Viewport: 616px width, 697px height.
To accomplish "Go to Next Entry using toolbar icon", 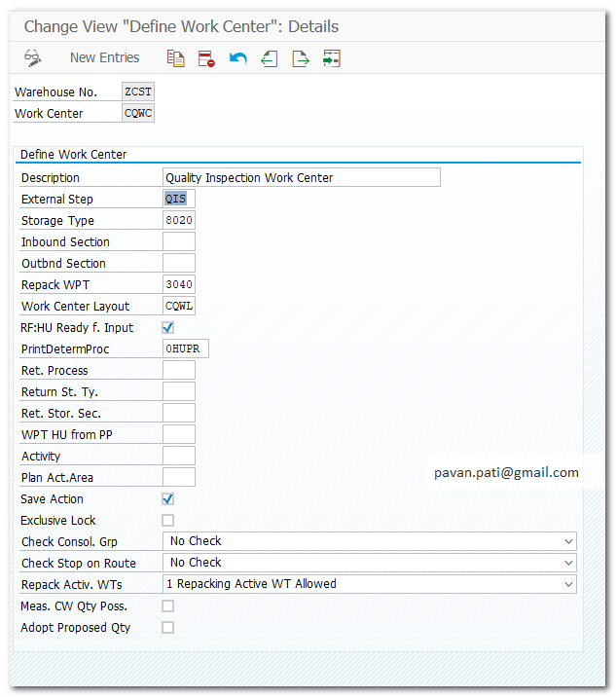I will pyautogui.click(x=301, y=58).
